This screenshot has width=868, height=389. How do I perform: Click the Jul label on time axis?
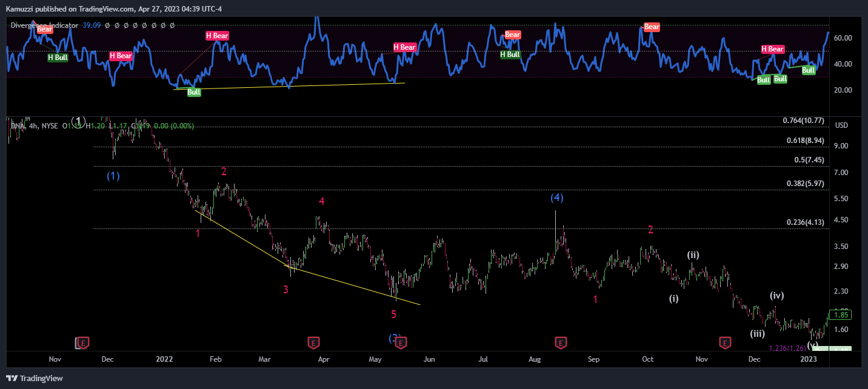[483, 359]
